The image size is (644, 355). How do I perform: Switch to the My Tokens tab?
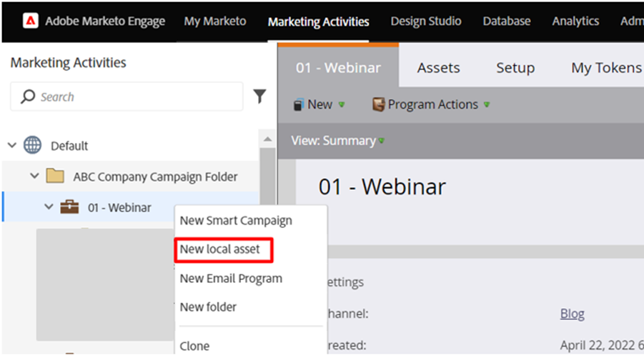[607, 67]
